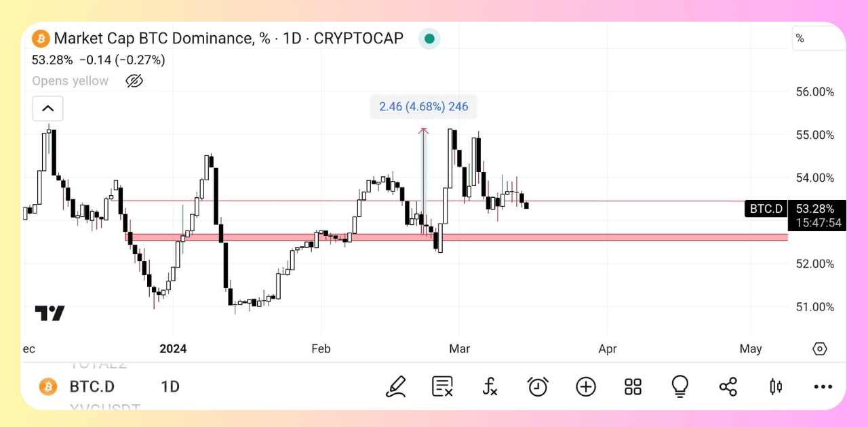Remove all drawings from the chart

pyautogui.click(x=442, y=386)
